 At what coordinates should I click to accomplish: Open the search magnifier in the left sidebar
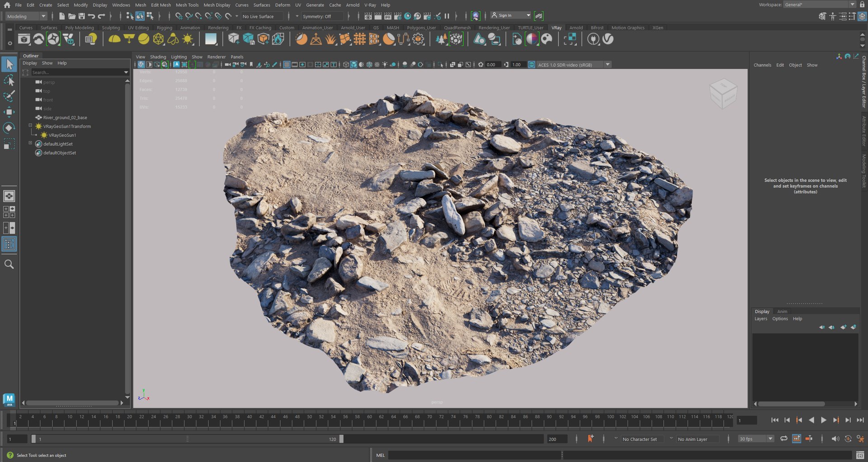[x=9, y=264]
